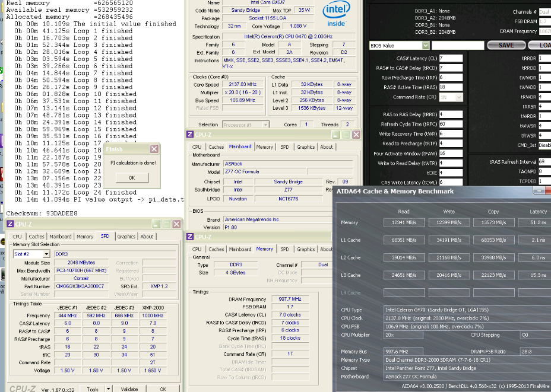Click the AIDA64 L2 Cache Write 21168 MB/s result
Viewport: 551px width, 392px height.
tap(449, 257)
